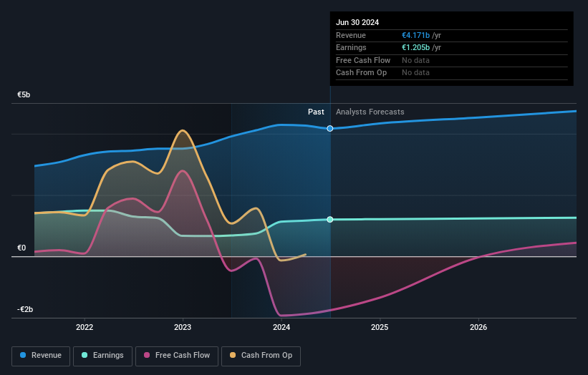Toggle the Free Cash Flow legend button
The width and height of the screenshot is (588, 375).
[177, 356]
